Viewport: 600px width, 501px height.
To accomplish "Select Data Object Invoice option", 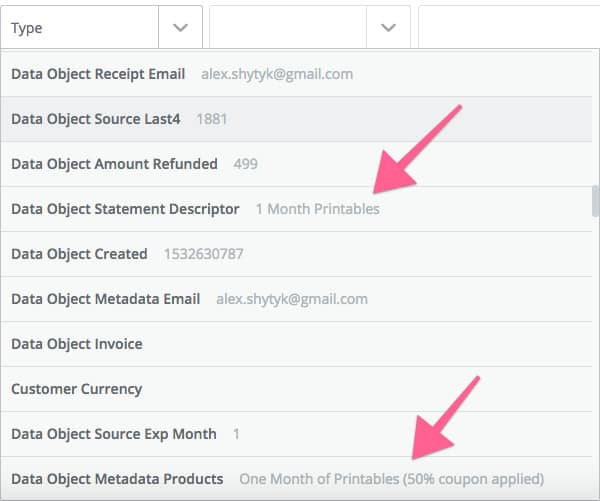I will pos(77,344).
